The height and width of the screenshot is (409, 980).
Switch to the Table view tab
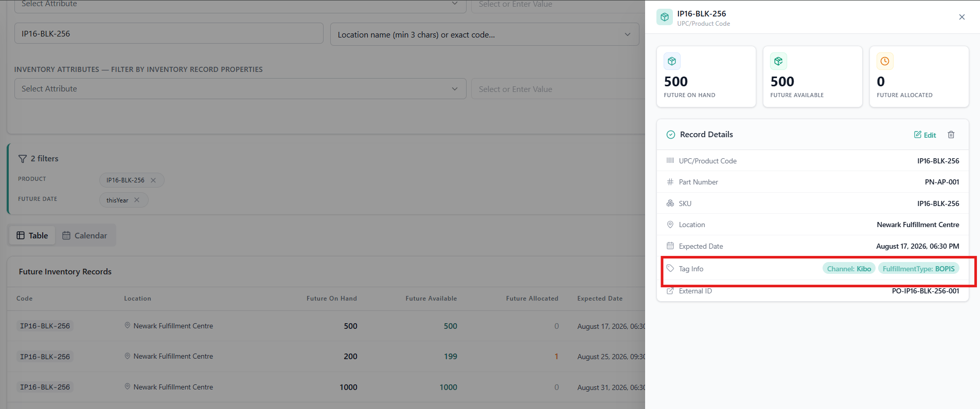coord(32,235)
